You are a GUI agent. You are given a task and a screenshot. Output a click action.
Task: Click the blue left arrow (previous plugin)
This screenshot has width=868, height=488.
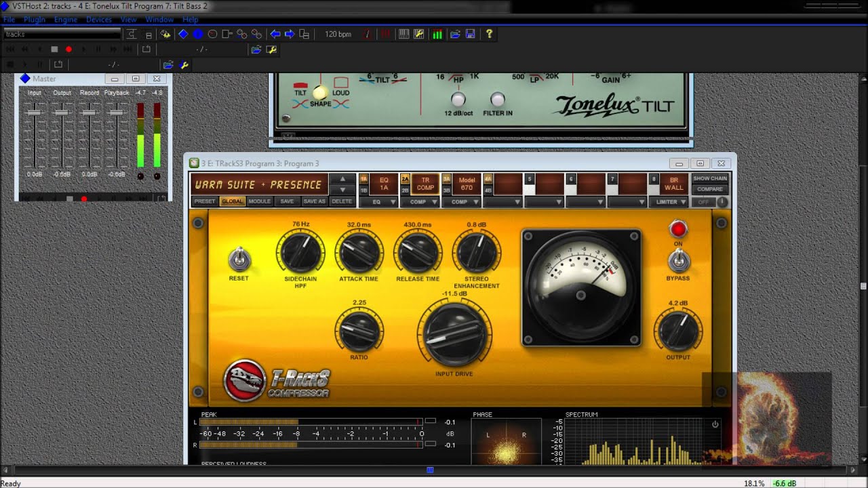(x=275, y=34)
